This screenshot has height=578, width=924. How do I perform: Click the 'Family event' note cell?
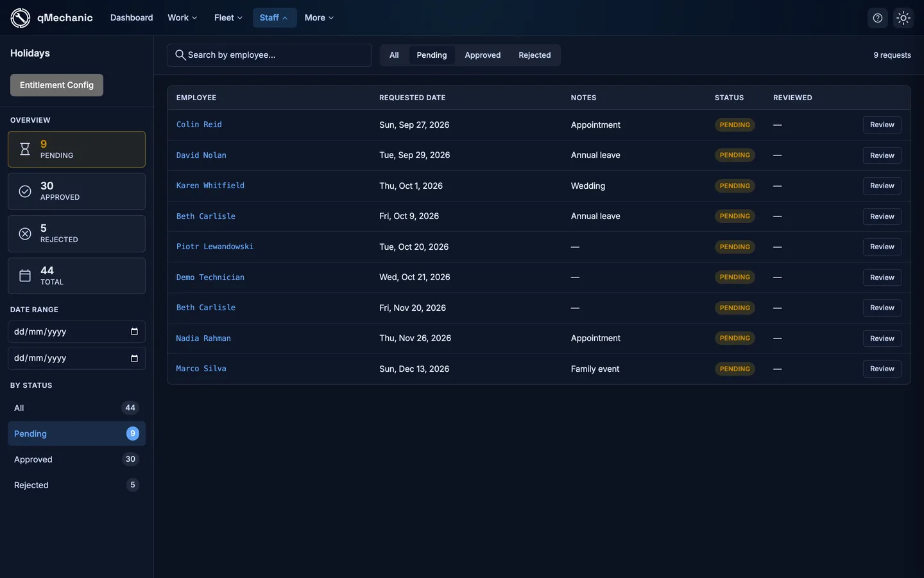pyautogui.click(x=595, y=369)
